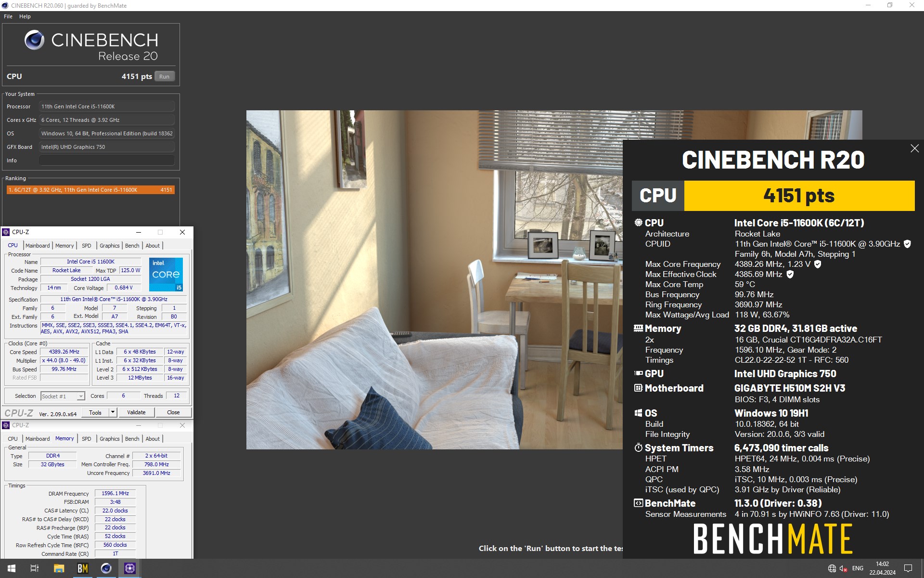924x578 pixels.
Task: Open SPD tab in upper CPU-Z window
Action: click(87, 246)
